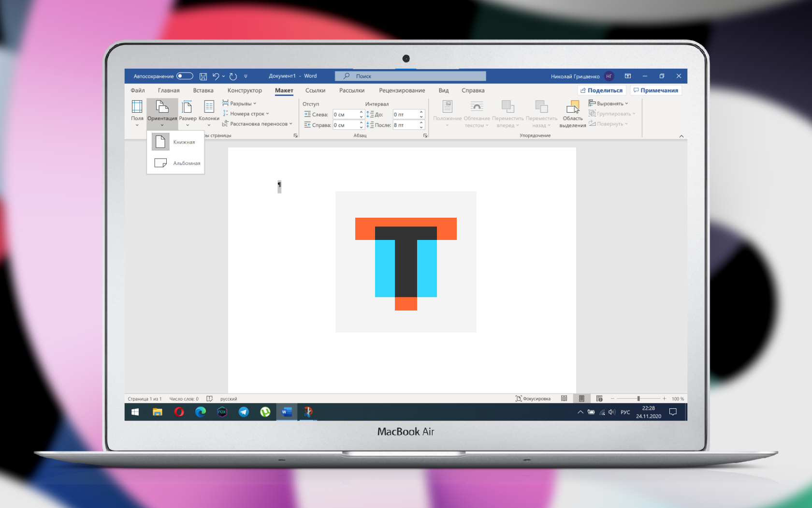Click the zoom slider handle

pos(638,399)
